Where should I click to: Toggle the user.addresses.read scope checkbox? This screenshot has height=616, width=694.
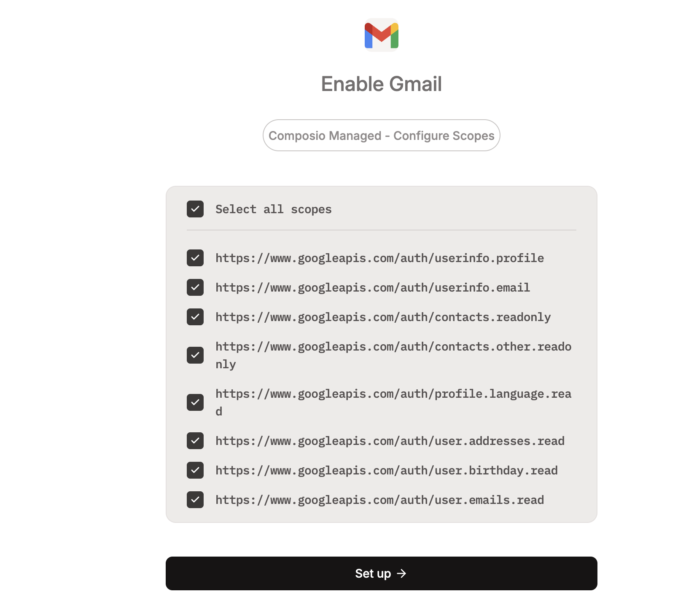pyautogui.click(x=195, y=441)
